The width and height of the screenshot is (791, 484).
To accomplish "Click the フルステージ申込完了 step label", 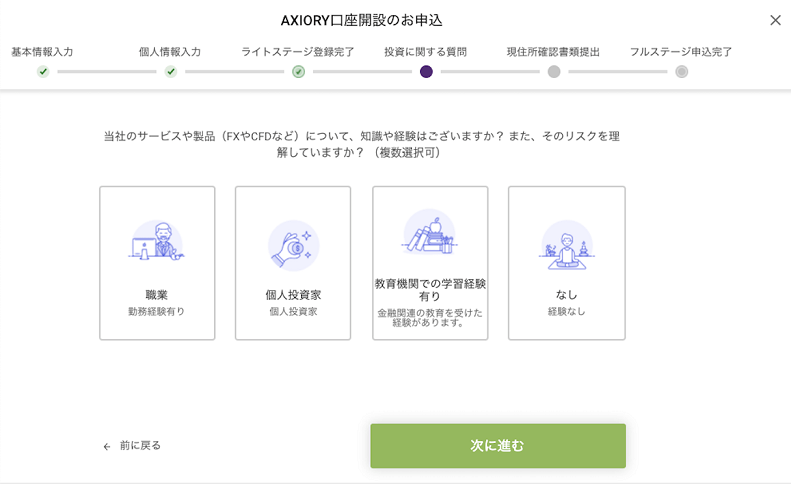I will (x=681, y=52).
